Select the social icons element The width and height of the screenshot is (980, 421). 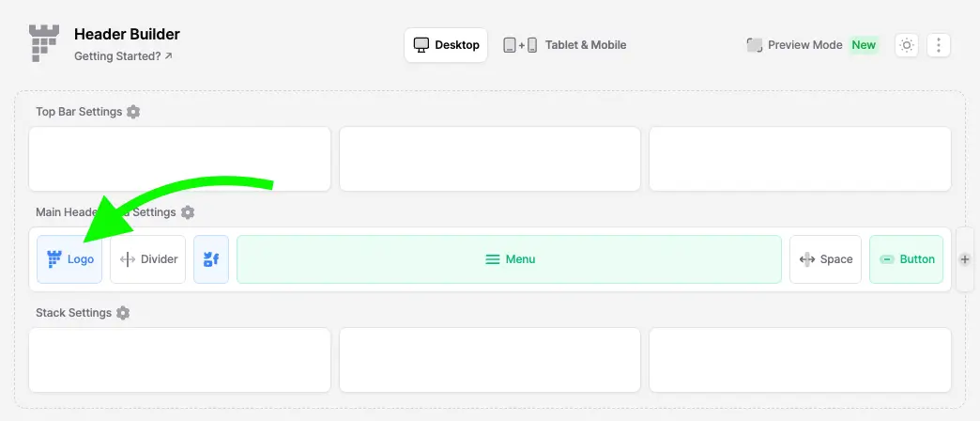click(x=211, y=259)
